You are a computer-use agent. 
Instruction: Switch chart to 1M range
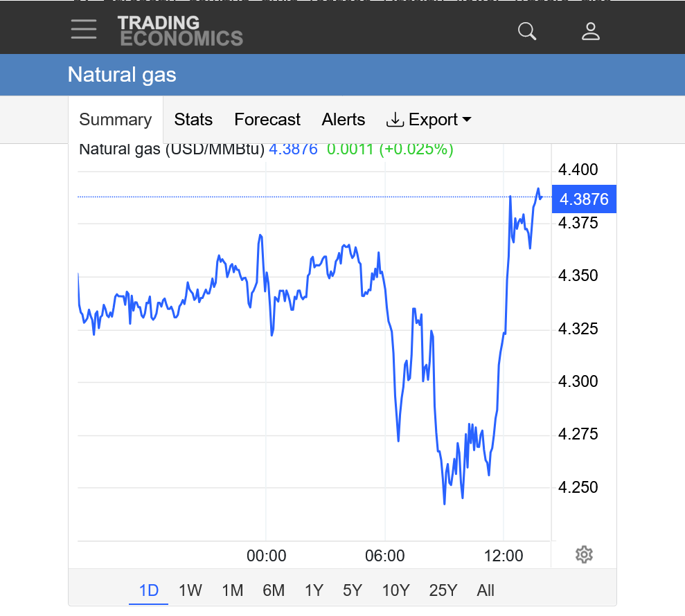233,590
